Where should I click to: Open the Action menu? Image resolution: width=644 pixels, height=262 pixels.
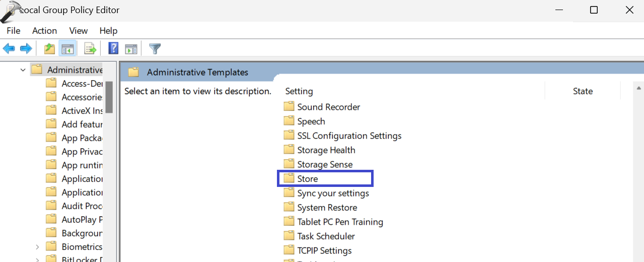pos(44,31)
